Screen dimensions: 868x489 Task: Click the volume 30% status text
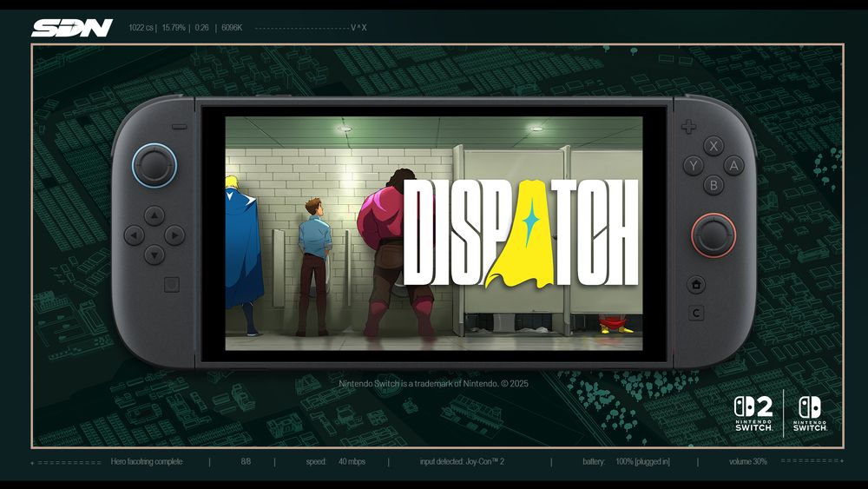tap(747, 461)
